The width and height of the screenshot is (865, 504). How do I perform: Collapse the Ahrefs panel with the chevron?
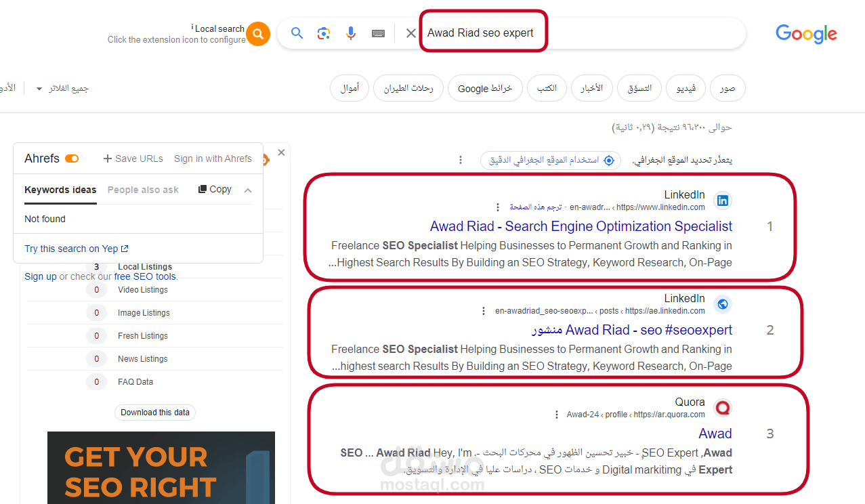(x=248, y=189)
